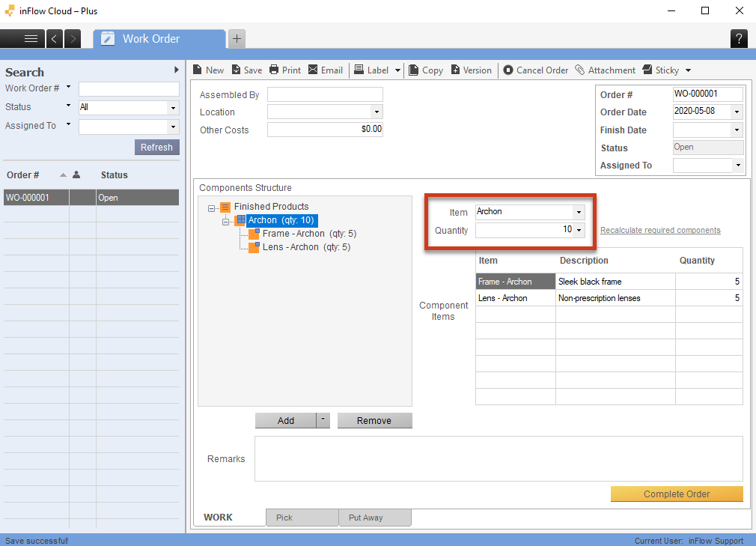Save the work order
Viewport: 756px width, 546px height.
[x=247, y=70]
